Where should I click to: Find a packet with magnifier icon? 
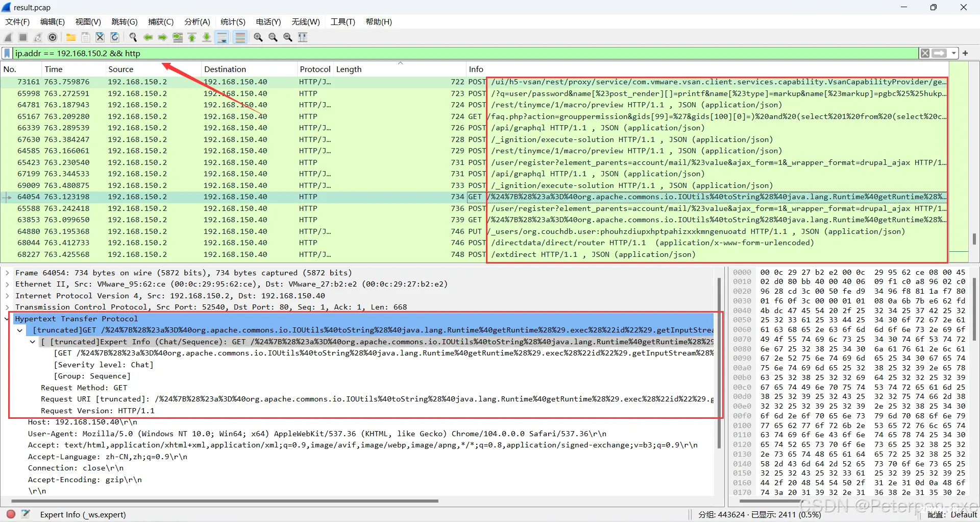(133, 37)
